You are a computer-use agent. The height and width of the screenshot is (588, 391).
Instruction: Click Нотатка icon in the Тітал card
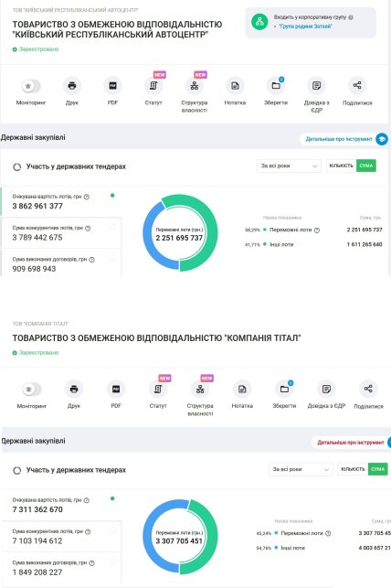tap(242, 389)
